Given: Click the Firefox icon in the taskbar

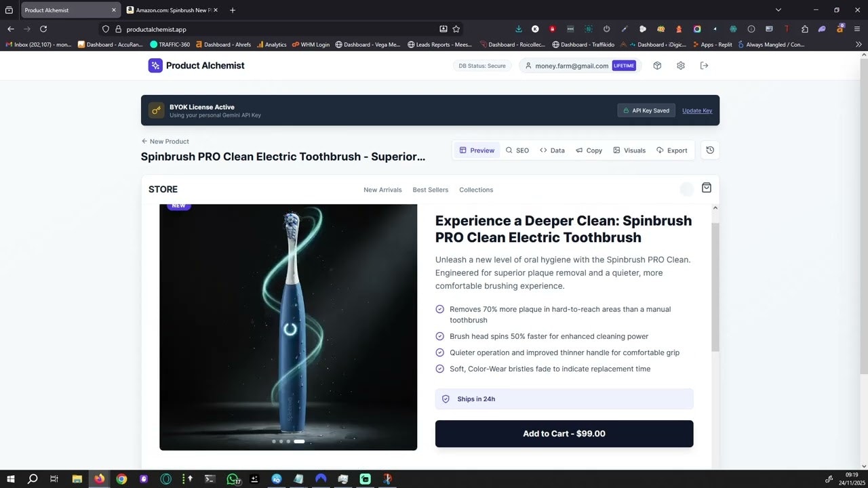Looking at the screenshot, I should point(100,479).
